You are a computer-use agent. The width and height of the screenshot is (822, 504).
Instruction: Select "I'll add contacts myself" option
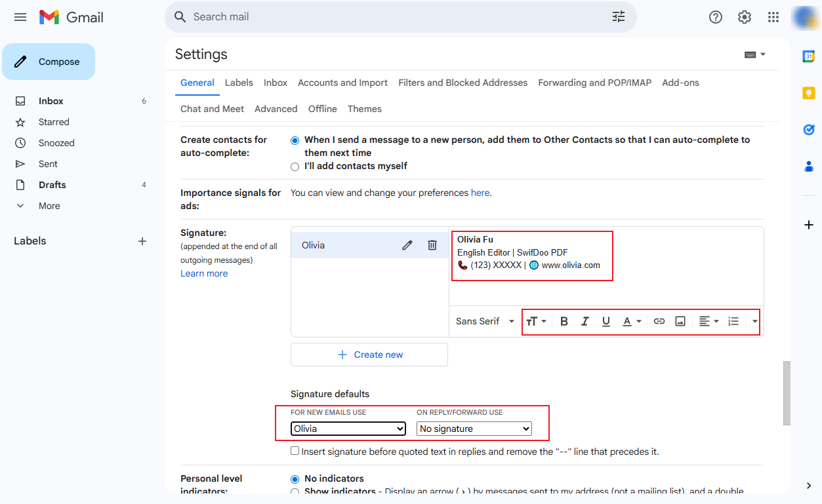point(295,166)
